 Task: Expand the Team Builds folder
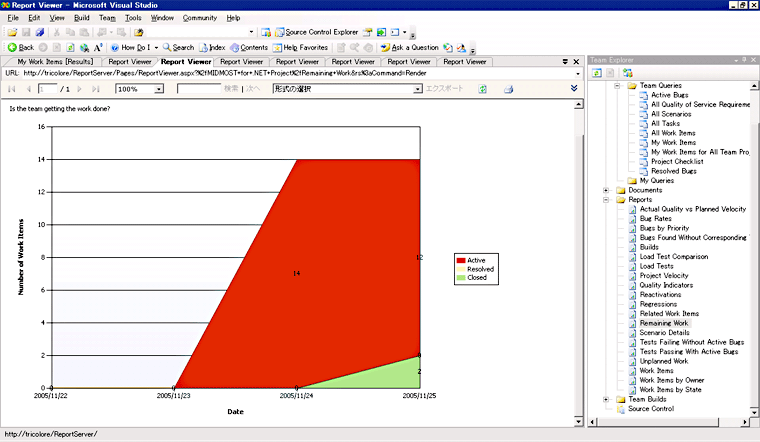tap(606, 399)
